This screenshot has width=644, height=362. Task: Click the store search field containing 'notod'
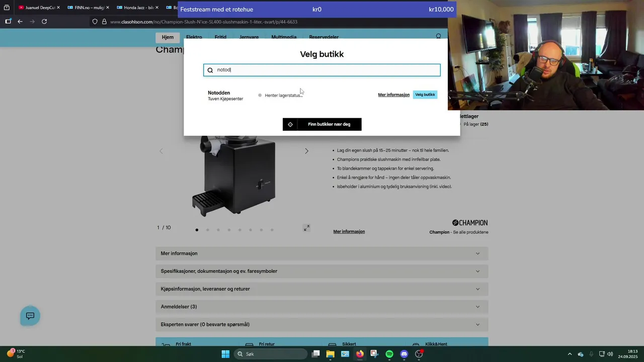coord(322,70)
